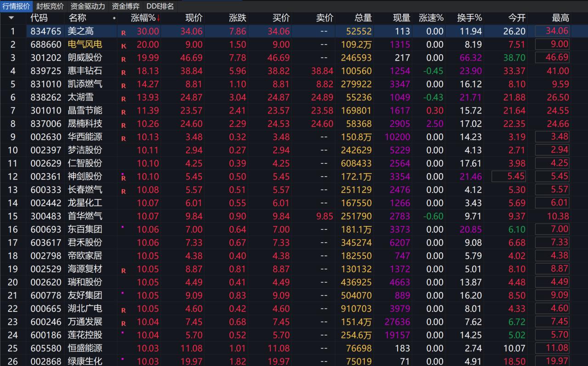Viewport: 588px width, 366px height.
Task: Click the purple dot marker beside 绿康生化
Action: click(x=122, y=359)
